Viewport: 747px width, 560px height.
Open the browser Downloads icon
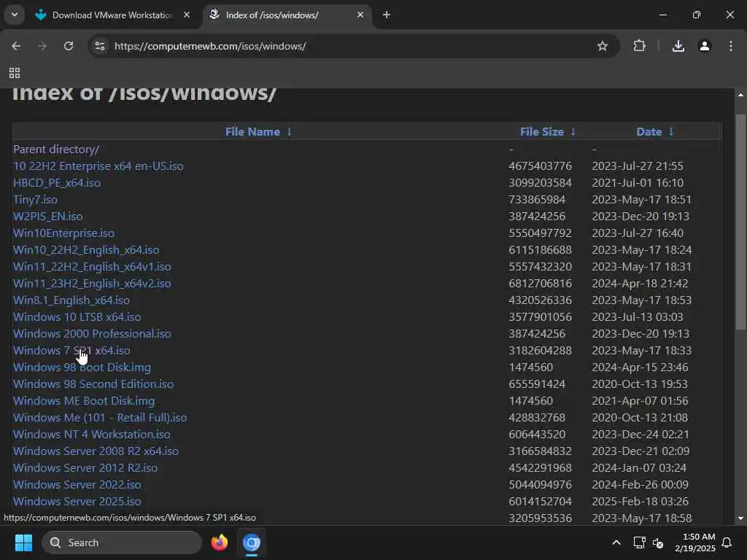678,46
